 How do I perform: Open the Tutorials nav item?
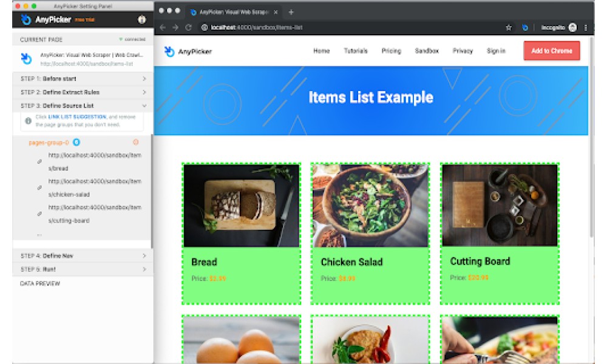tap(355, 51)
